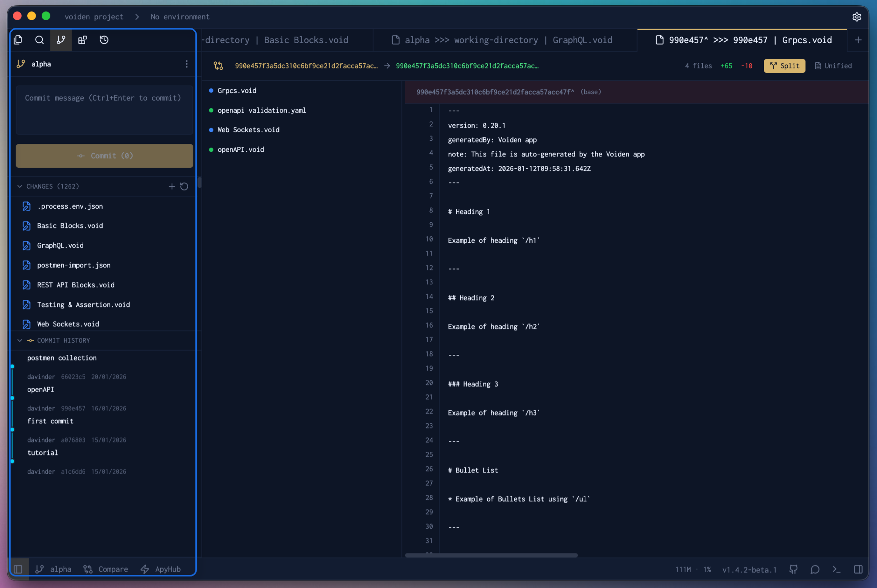Click the compare icon beside the commit hashes

218,66
